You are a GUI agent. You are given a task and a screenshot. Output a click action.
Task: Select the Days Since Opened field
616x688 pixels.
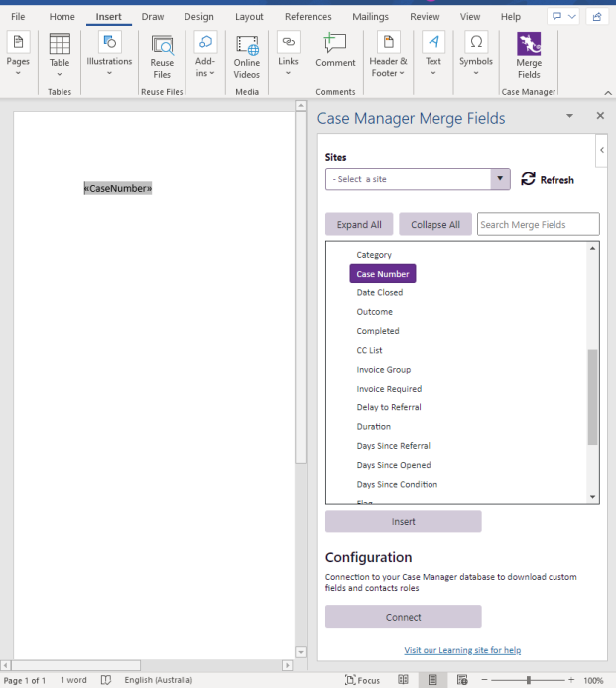[394, 465]
